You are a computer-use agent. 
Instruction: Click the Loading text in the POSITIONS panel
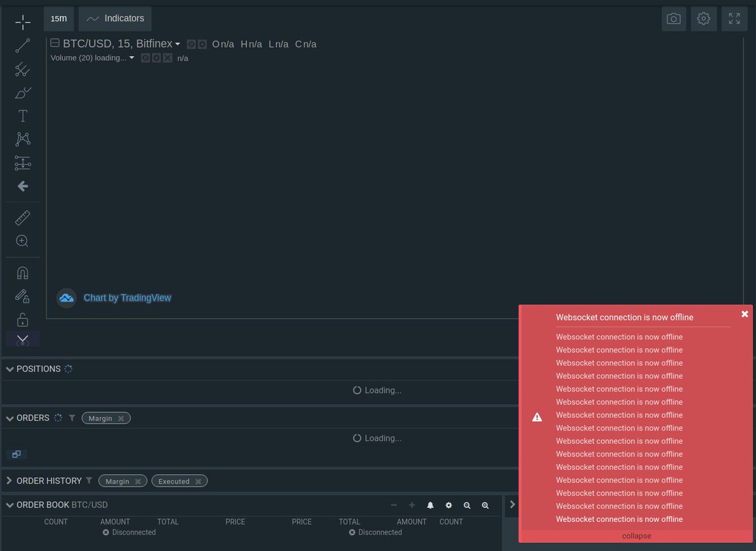[382, 390]
